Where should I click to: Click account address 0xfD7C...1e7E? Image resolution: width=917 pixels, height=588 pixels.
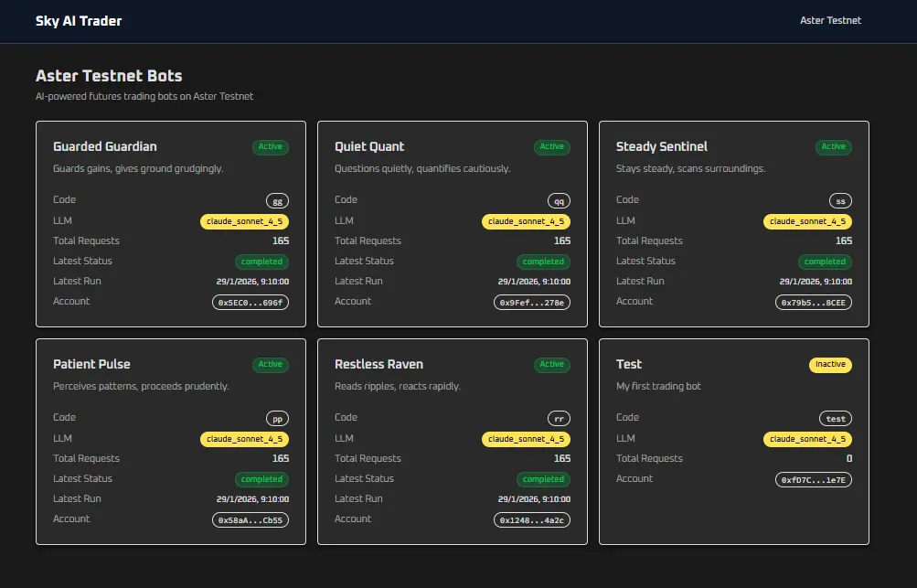[814, 480]
